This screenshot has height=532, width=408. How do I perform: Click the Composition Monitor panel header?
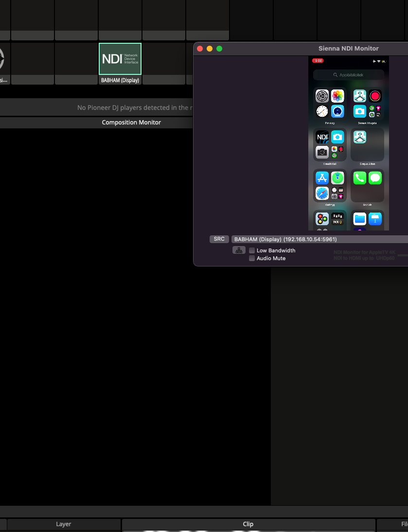tap(131, 123)
